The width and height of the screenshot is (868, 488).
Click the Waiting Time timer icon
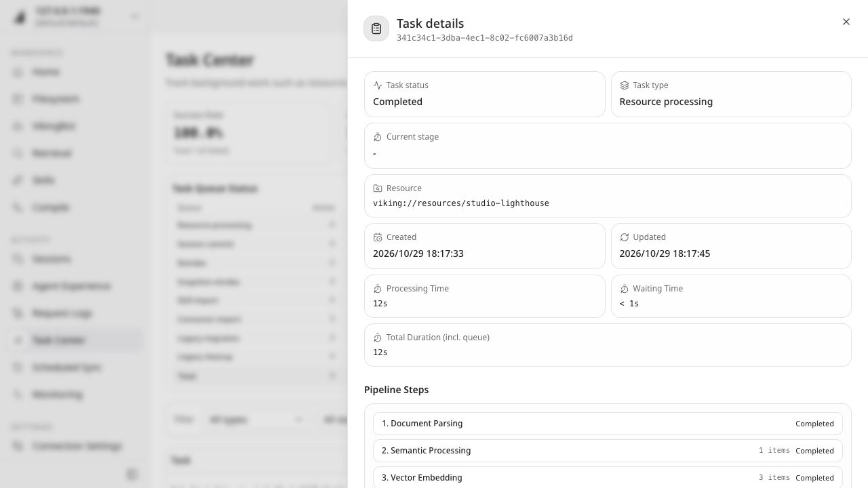[625, 289]
